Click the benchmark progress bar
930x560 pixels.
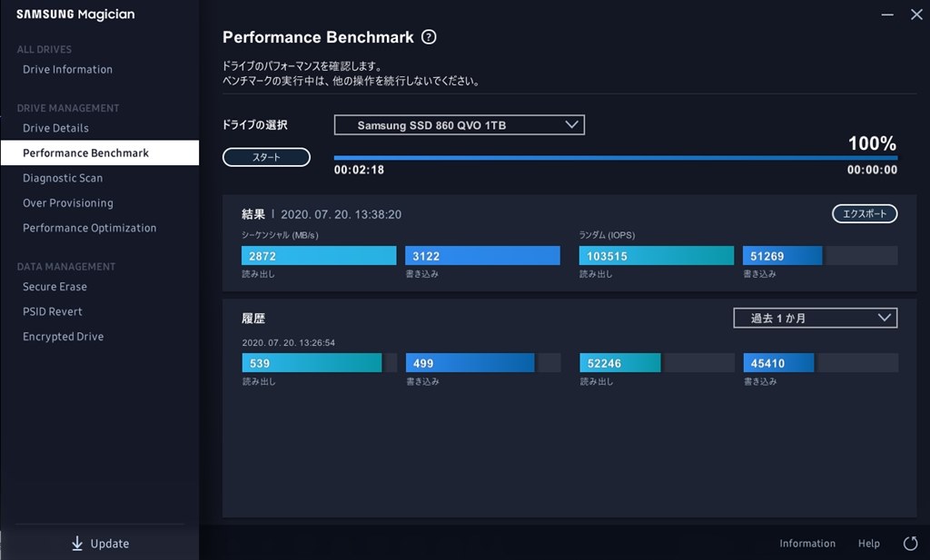tap(616, 158)
